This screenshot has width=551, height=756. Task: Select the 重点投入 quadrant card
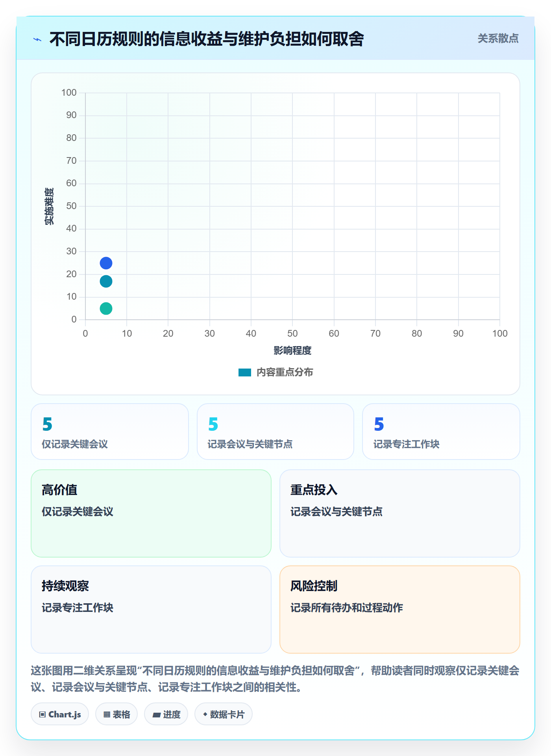(x=400, y=513)
